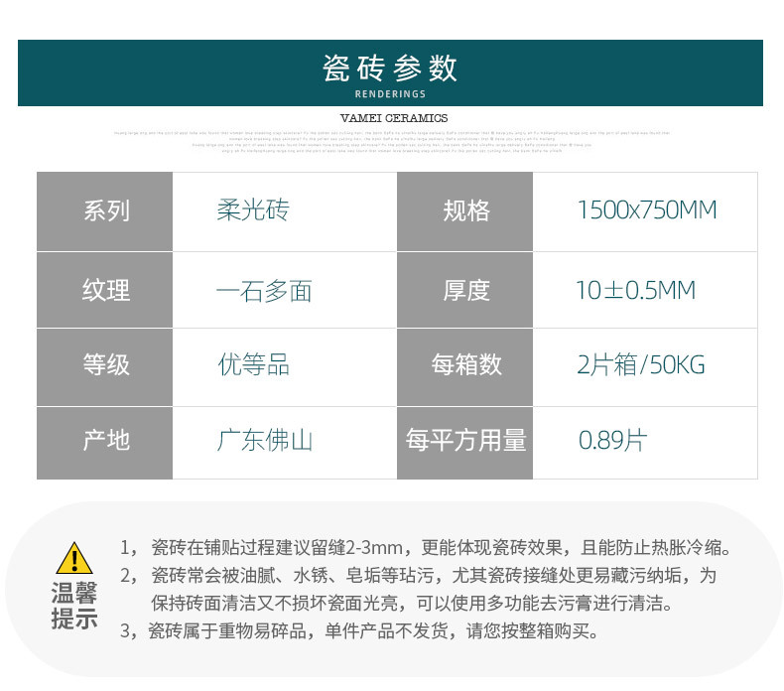This screenshot has width=784, height=691.
Task: Click the 柔光砖 series value
Action: click(253, 210)
